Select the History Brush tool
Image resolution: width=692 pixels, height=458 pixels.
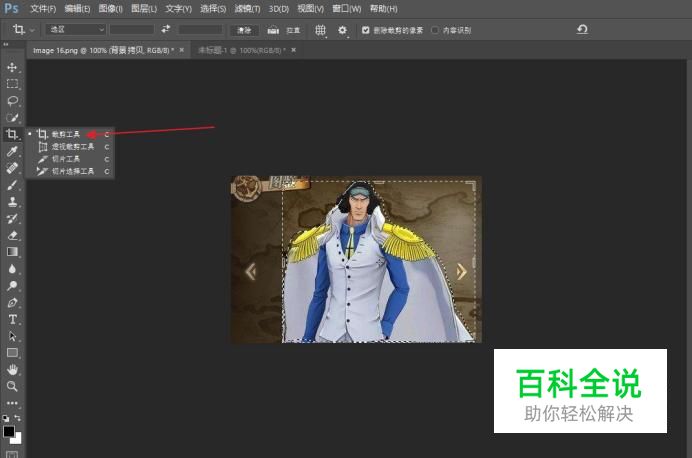pos(12,218)
